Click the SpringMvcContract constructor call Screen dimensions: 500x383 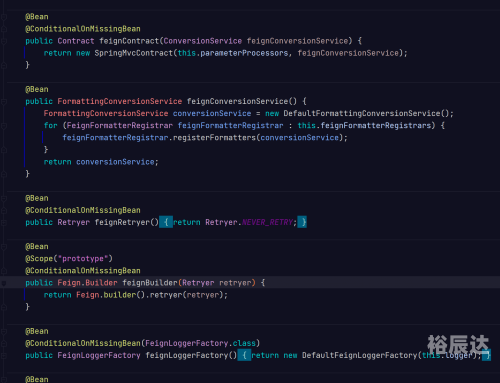[x=133, y=53]
